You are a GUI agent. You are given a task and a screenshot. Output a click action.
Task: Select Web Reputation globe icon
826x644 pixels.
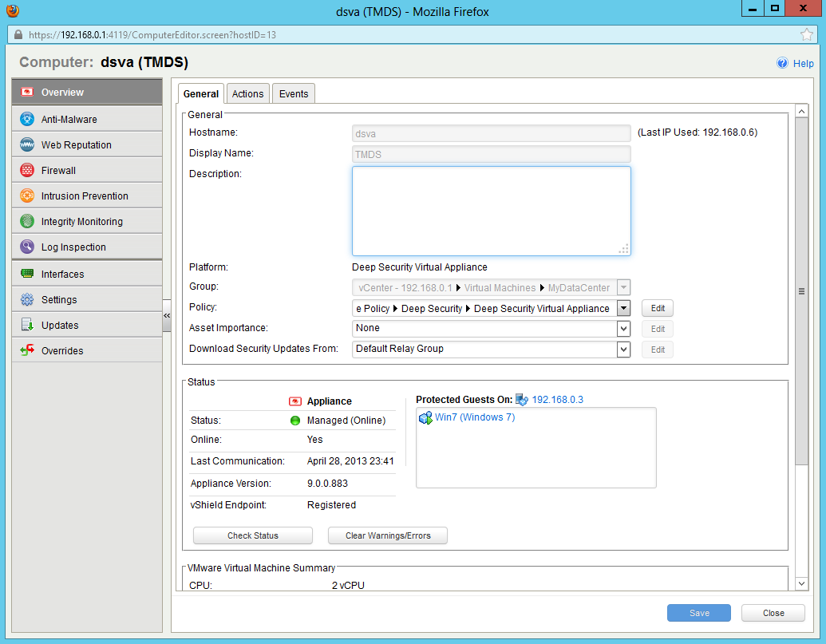[27, 144]
